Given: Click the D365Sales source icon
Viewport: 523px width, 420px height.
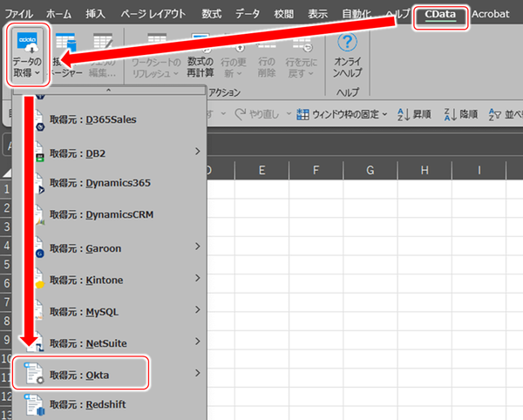Looking at the screenshot, I should 40,120.
